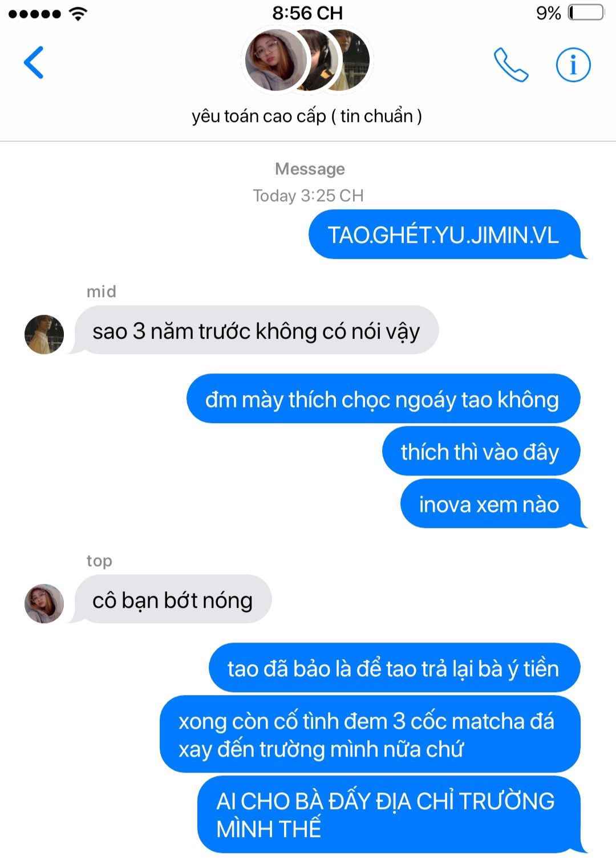Tap the blue back arrow
The image size is (616, 861).
(x=34, y=62)
